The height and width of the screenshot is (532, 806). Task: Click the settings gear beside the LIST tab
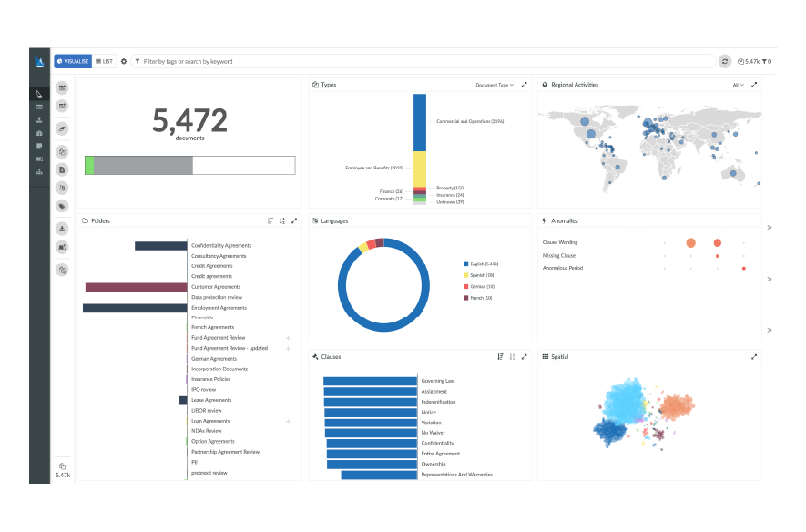(x=124, y=61)
